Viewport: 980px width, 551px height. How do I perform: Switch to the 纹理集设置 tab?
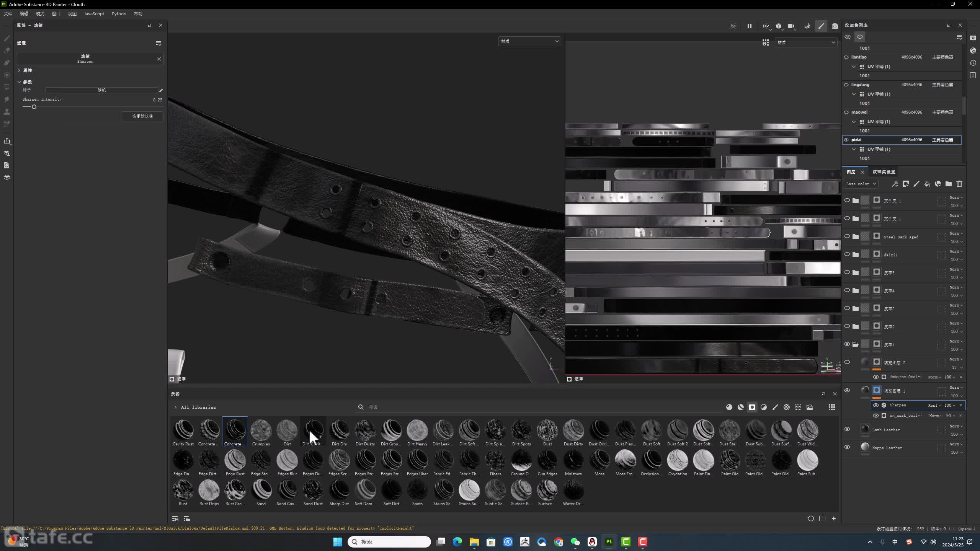884,172
